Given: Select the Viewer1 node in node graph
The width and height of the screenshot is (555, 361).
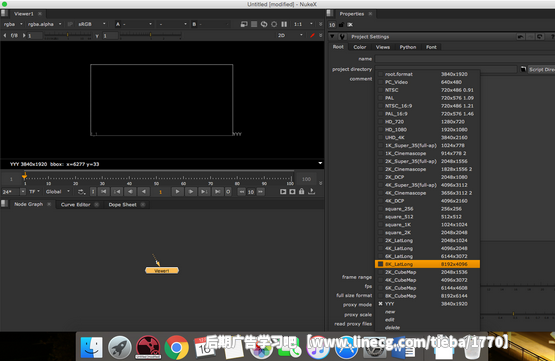Looking at the screenshot, I should coord(162,270).
